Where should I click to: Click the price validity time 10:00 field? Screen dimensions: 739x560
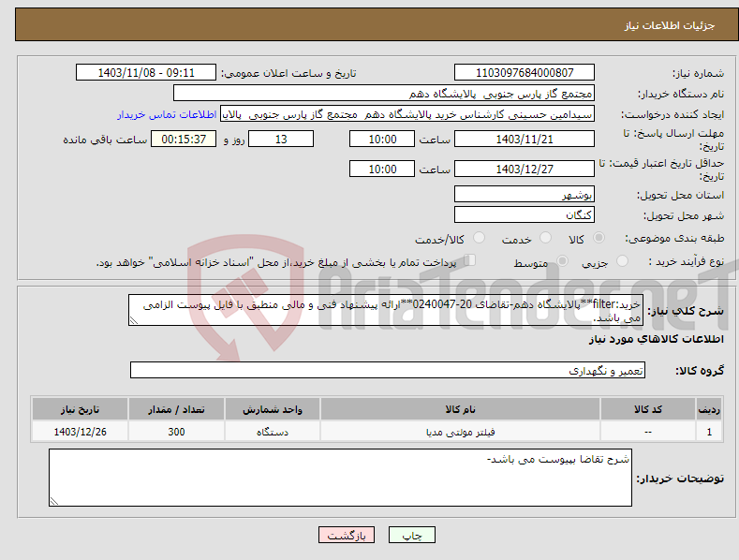tap(382, 169)
